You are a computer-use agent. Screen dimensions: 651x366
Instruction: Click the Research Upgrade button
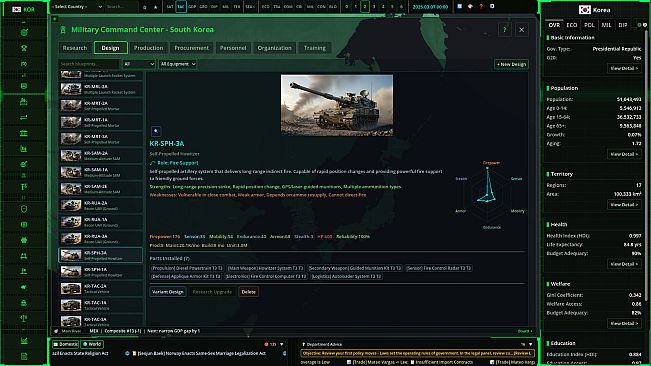212,292
